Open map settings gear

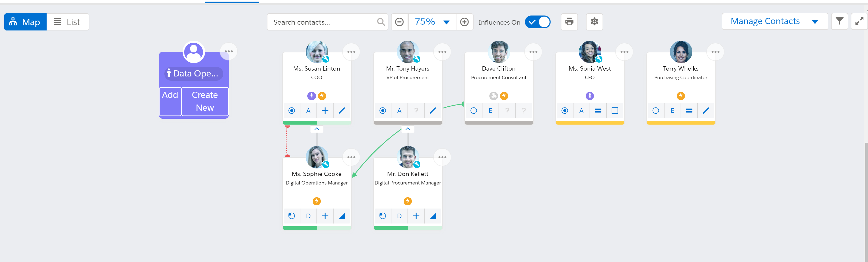(594, 22)
